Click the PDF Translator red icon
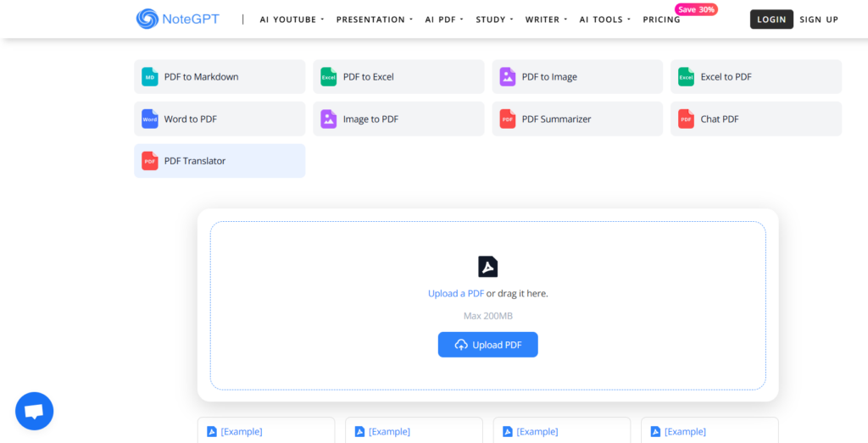The width and height of the screenshot is (868, 443). [149, 161]
